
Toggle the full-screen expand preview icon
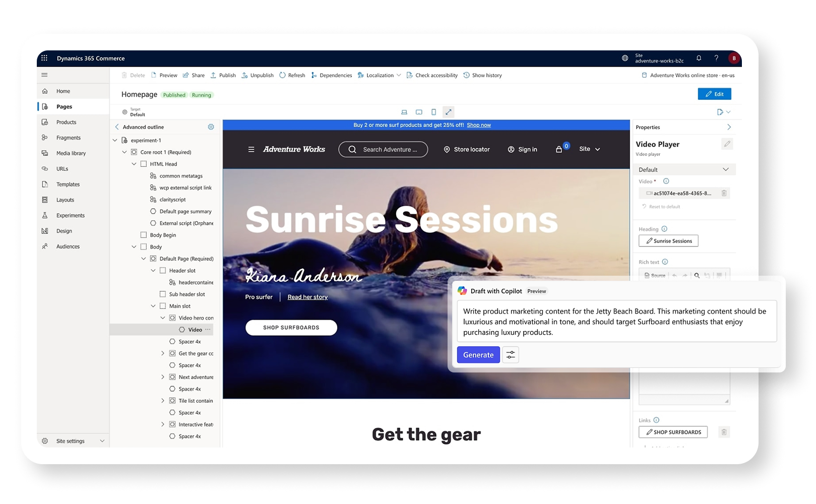point(448,112)
